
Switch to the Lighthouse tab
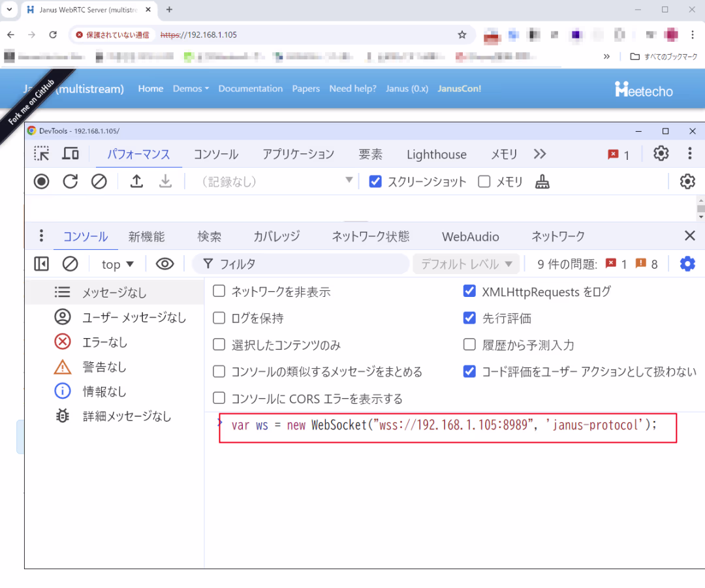coord(437,154)
